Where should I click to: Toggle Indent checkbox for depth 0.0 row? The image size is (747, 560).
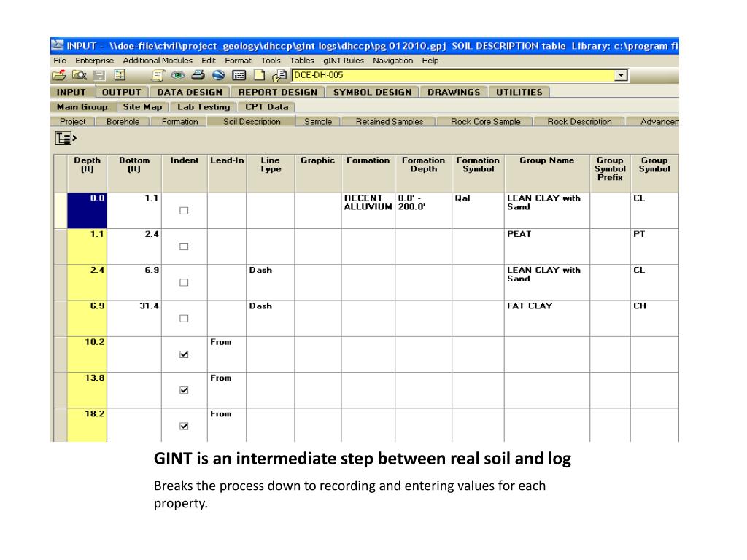tap(184, 211)
